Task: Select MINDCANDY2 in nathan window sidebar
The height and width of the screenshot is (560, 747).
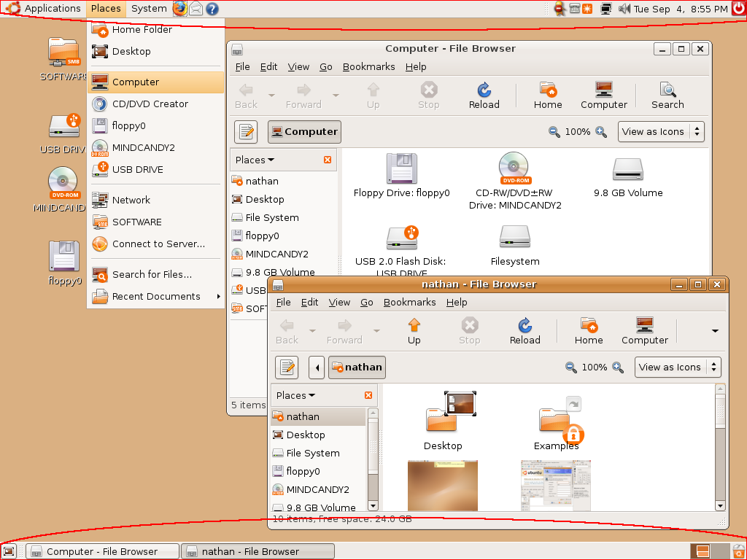Action: (x=318, y=489)
